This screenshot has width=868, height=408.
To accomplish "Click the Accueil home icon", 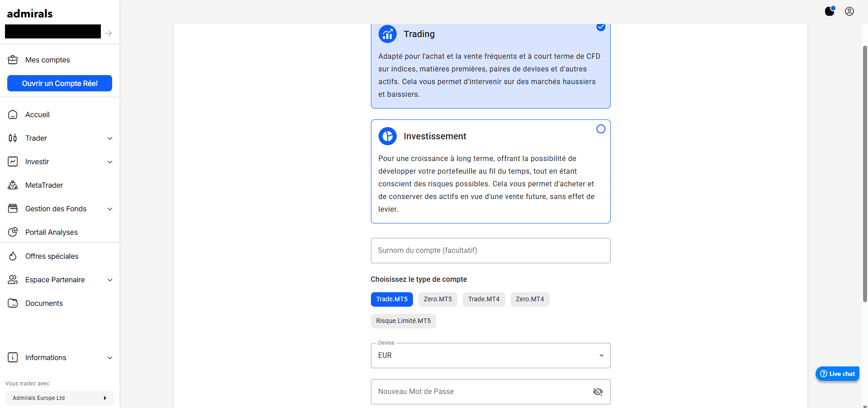I will (13, 114).
